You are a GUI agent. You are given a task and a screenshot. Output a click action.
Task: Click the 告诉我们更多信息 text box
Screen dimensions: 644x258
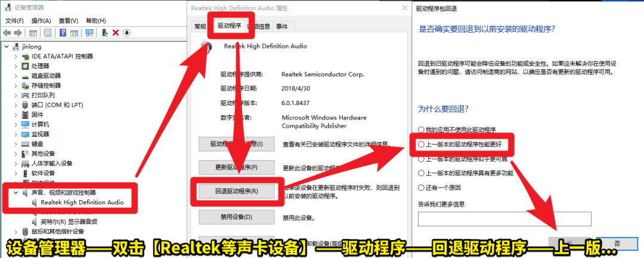pyautogui.click(x=504, y=219)
